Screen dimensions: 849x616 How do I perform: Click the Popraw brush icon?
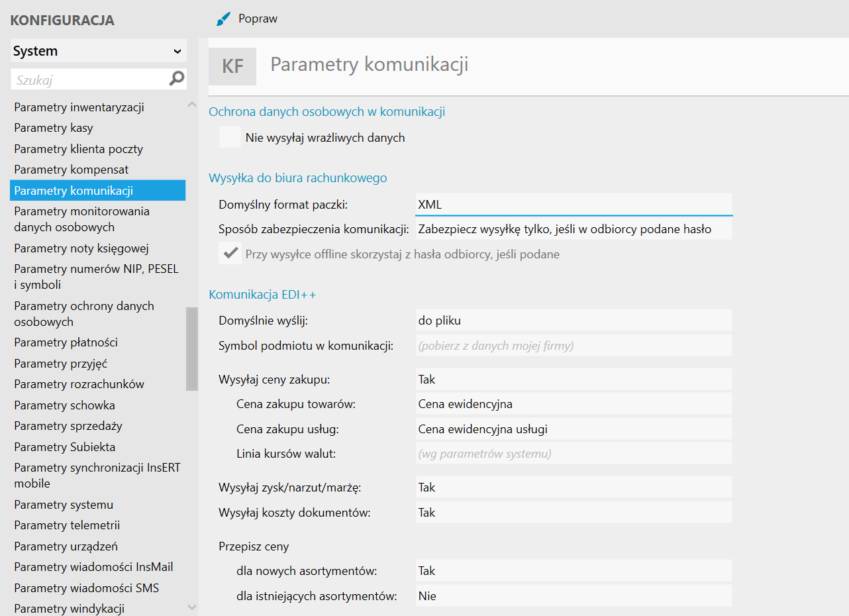pos(223,19)
